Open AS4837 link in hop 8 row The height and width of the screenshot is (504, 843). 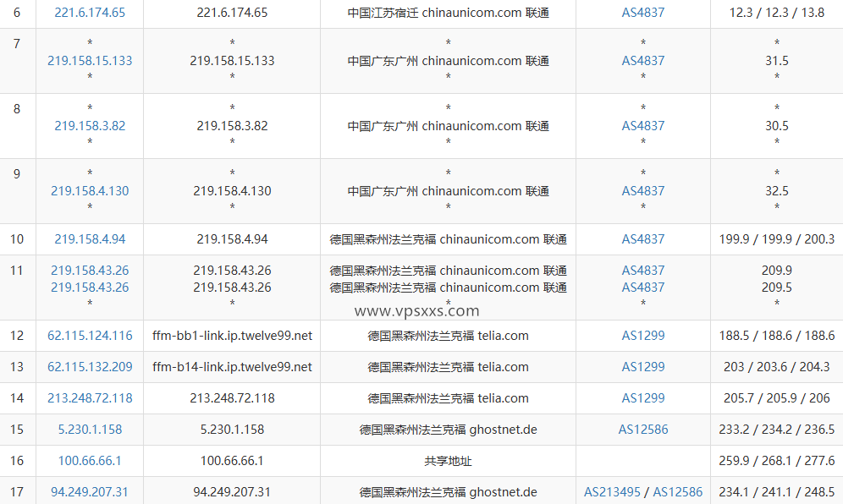coord(643,126)
